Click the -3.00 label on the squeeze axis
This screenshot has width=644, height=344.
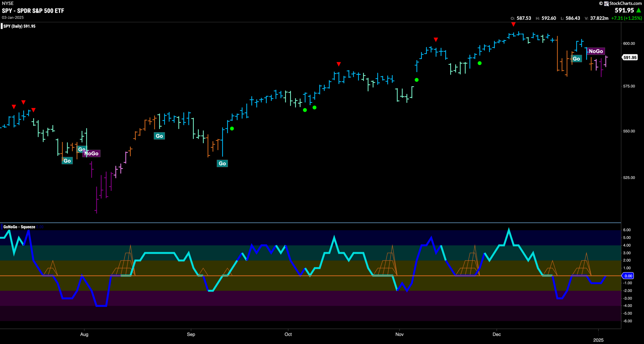[x=627, y=298]
